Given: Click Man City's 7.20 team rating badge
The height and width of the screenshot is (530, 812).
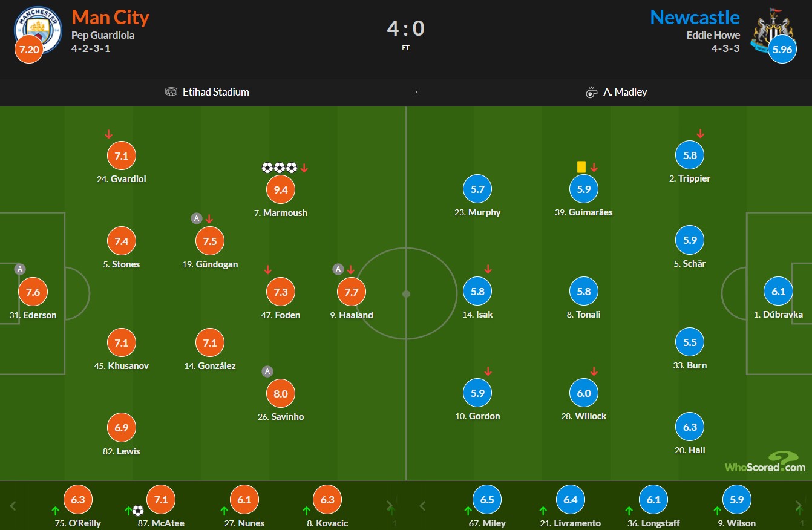Looking at the screenshot, I should click(x=29, y=50).
